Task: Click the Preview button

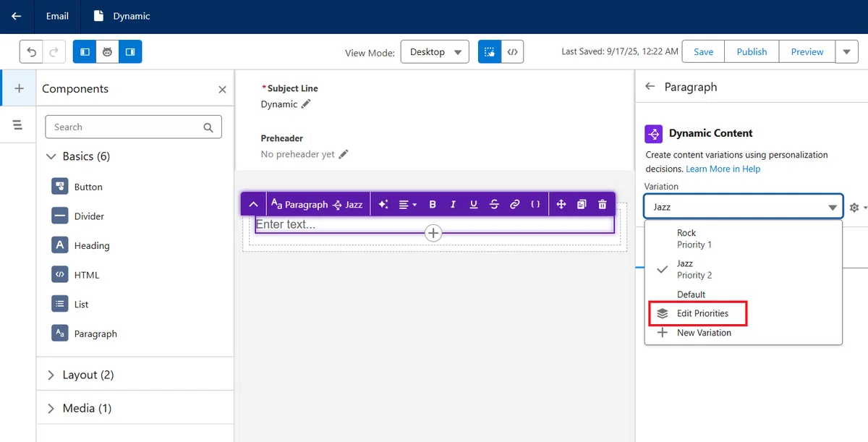Action: tap(807, 52)
